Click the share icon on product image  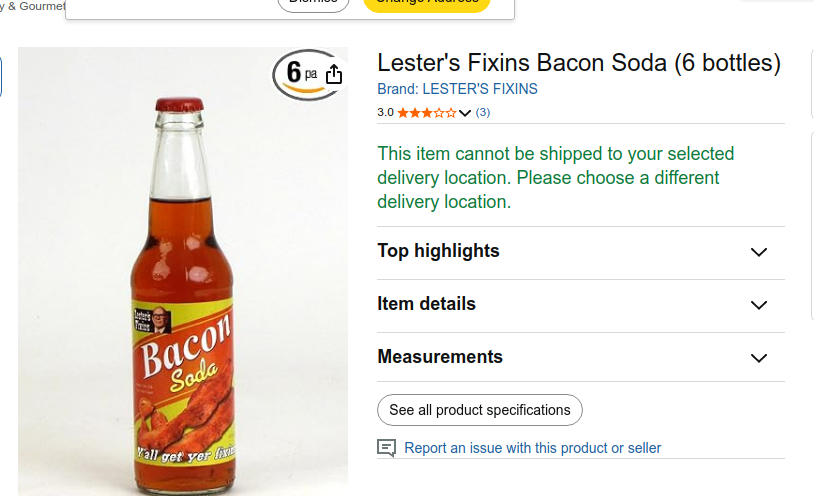[x=334, y=75]
